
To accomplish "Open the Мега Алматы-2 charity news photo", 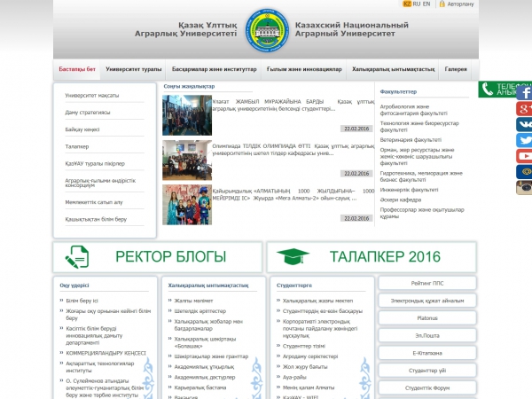I will point(187,205).
